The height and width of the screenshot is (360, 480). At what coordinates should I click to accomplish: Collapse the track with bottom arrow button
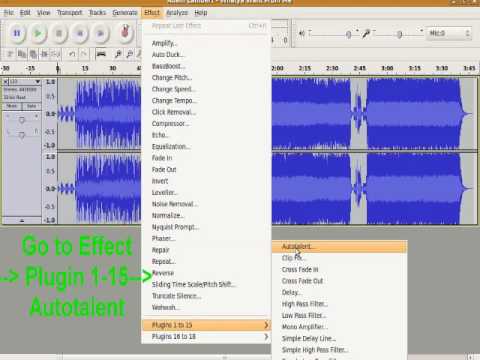[x=22, y=220]
